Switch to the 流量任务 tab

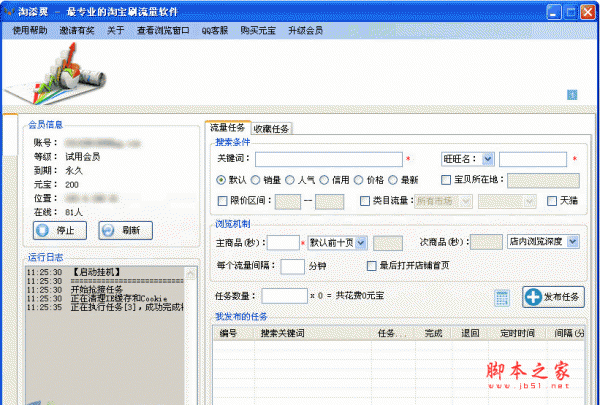tap(228, 127)
